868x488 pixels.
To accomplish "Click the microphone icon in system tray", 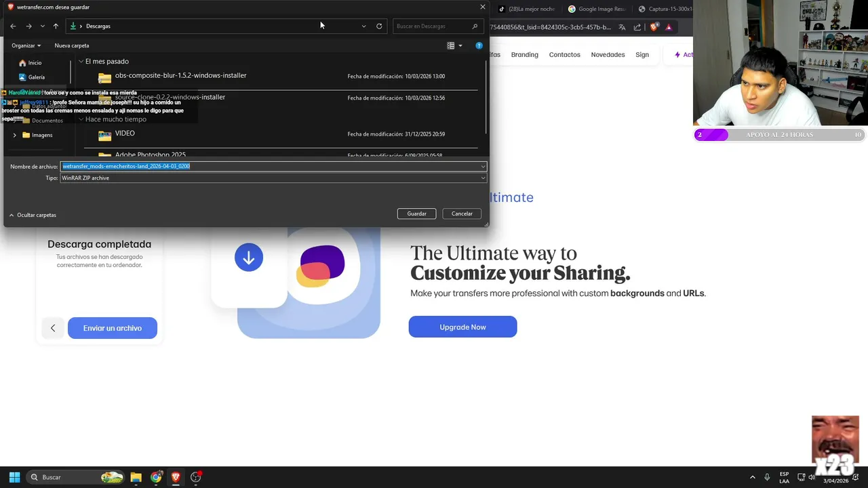I will [x=767, y=477].
